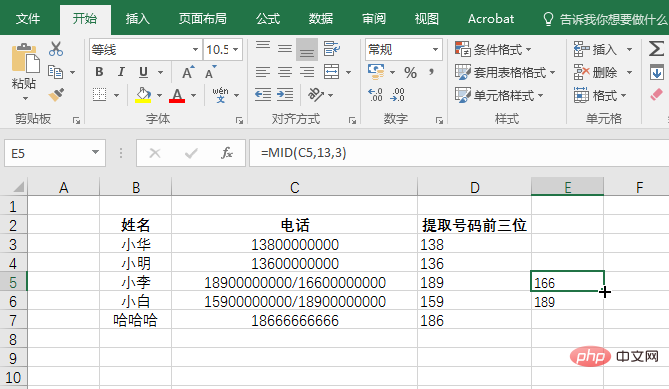Open 文件 File tab
Image resolution: width=669 pixels, height=389 pixels.
[28, 19]
